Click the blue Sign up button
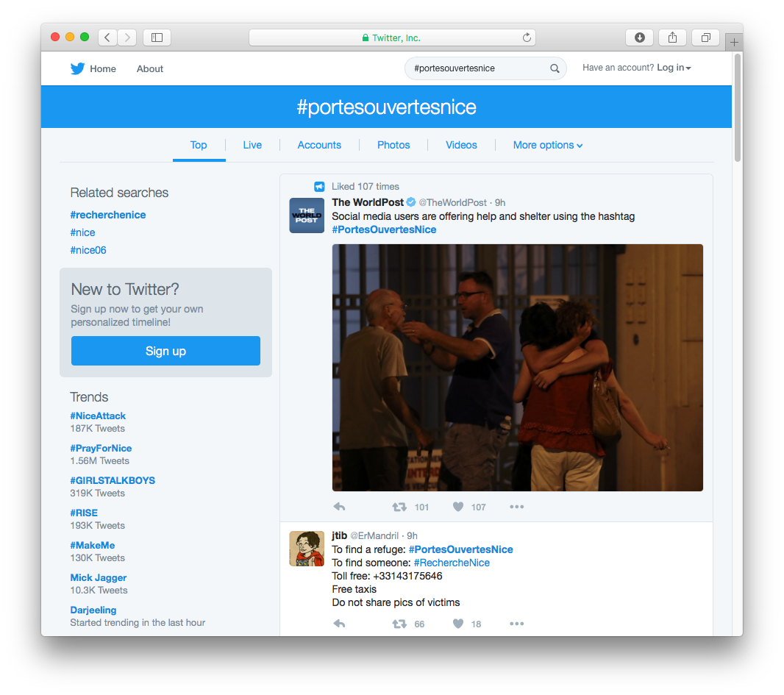 pyautogui.click(x=165, y=351)
